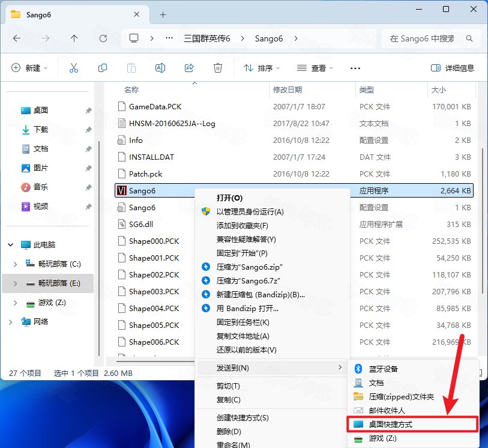Click the Rename toolbar icon
The height and width of the screenshot is (448, 488).
[160, 68]
